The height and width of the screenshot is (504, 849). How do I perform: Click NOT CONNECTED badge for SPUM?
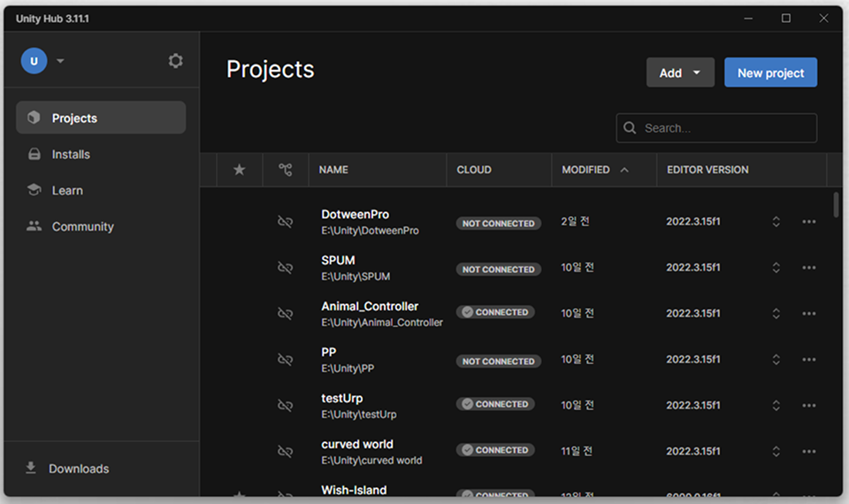(x=498, y=269)
